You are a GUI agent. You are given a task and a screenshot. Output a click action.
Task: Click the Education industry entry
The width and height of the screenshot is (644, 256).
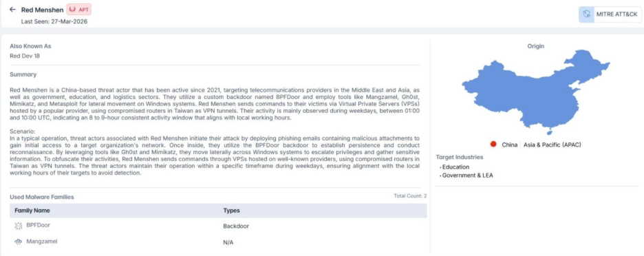455,167
